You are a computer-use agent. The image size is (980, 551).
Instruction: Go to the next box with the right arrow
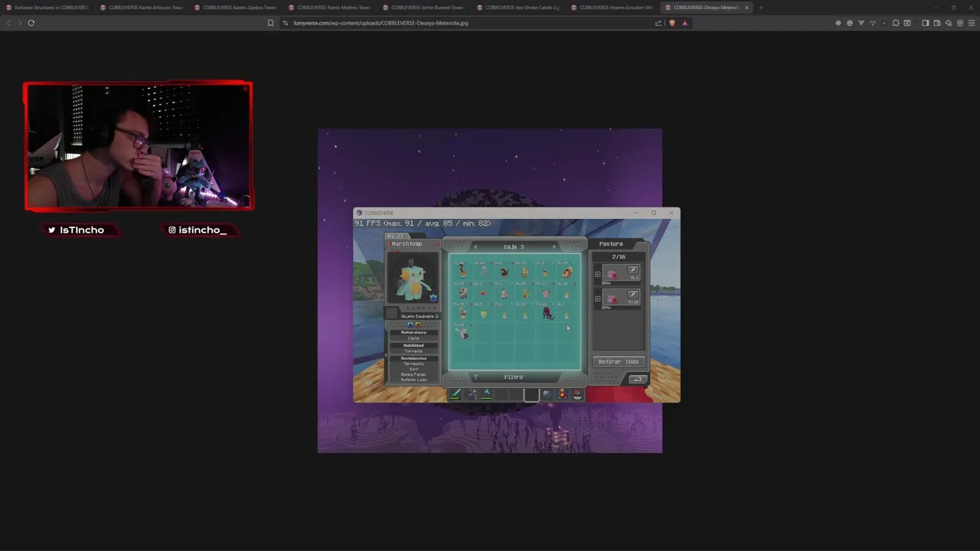tap(554, 246)
